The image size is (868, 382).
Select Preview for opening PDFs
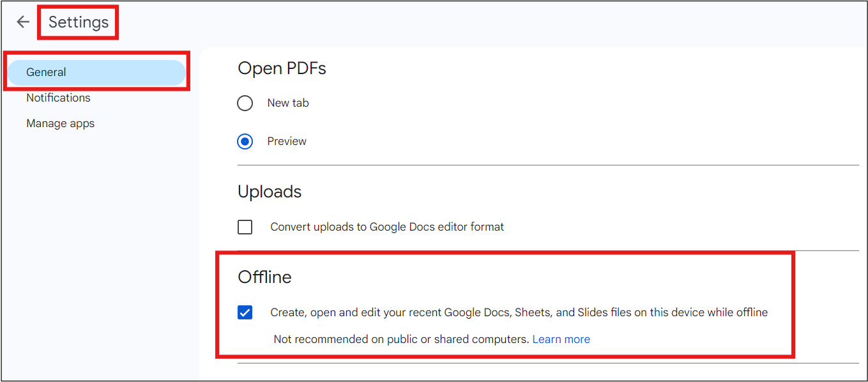(245, 141)
